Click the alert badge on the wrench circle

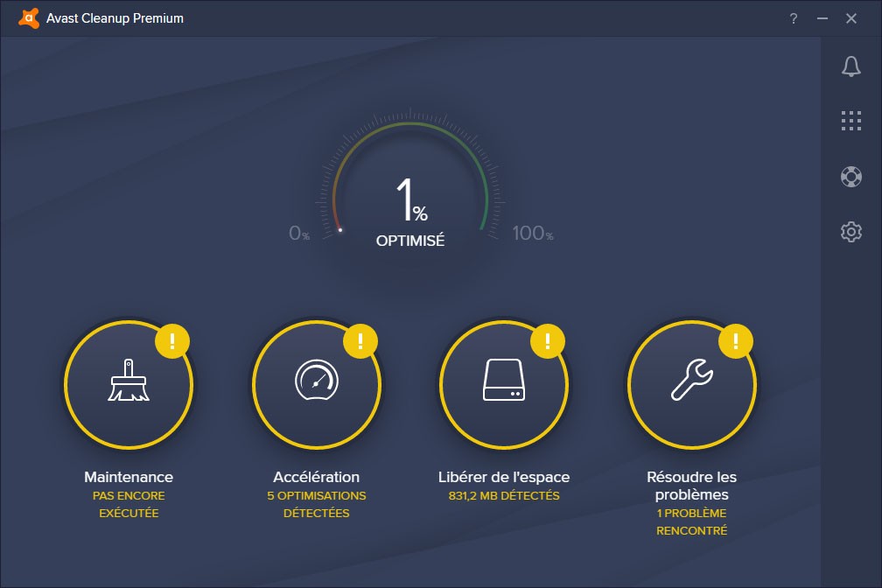[x=736, y=340]
